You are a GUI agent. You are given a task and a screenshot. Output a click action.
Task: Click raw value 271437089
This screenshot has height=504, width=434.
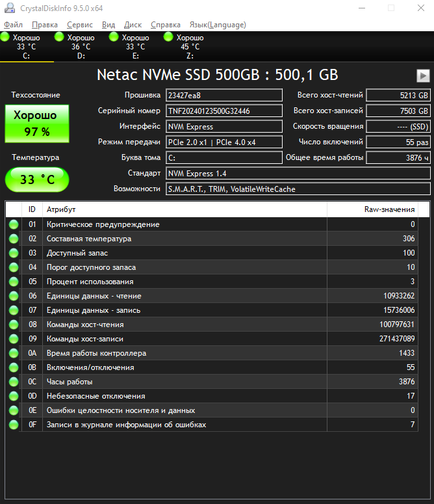[397, 339]
